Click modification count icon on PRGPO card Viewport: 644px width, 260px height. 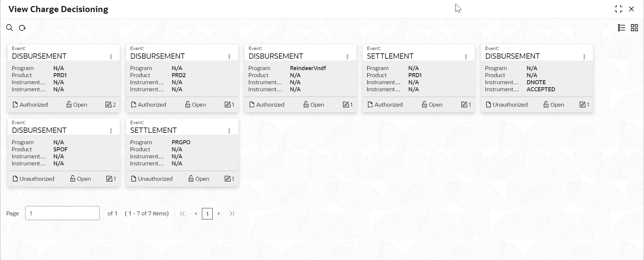(227, 179)
